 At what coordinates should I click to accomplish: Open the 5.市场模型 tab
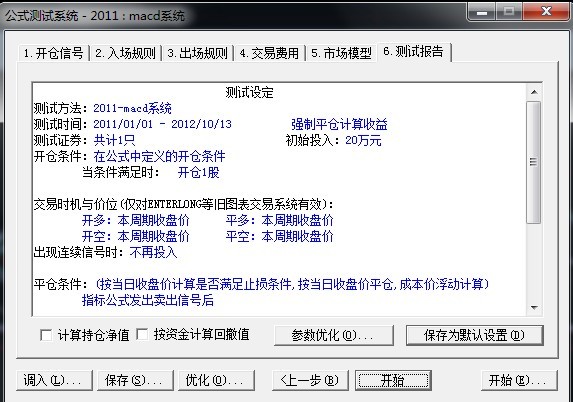pyautogui.click(x=341, y=53)
